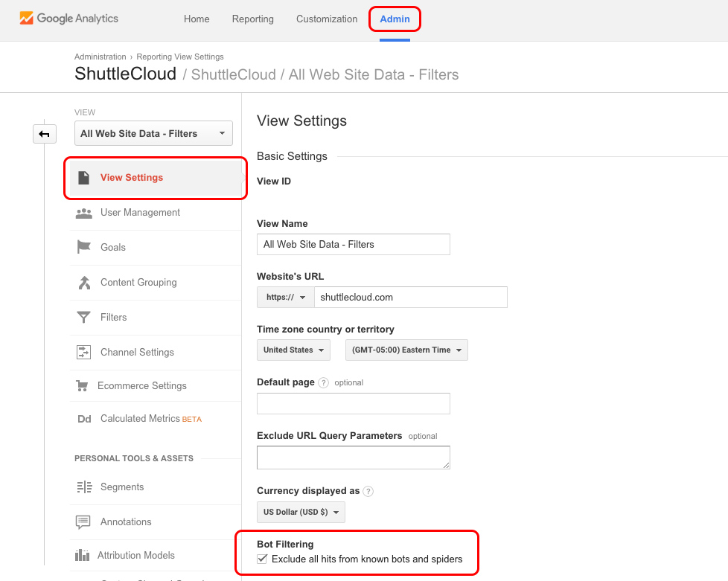Click the back arrow button
This screenshot has width=728, height=581.
point(45,134)
